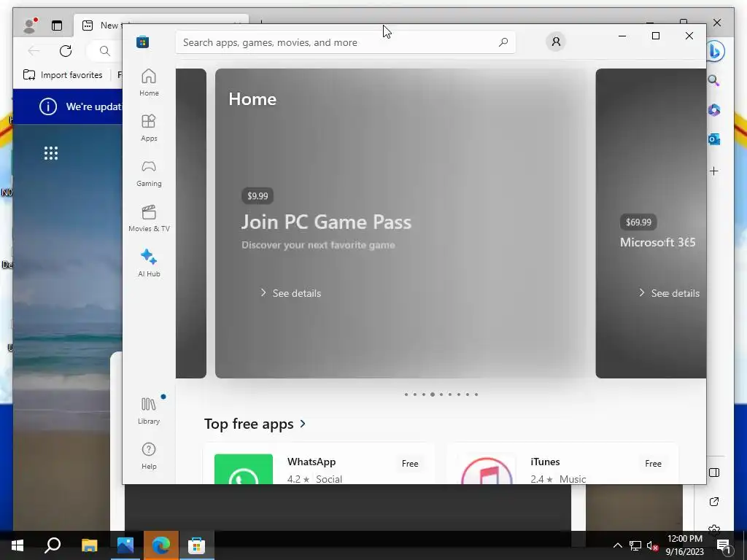Open Movies & TV section
This screenshot has width=747, height=560.
[x=149, y=218]
